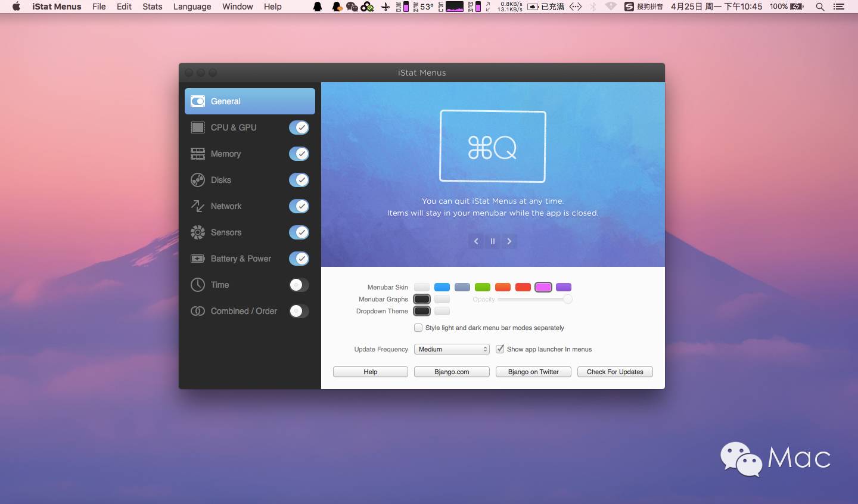The image size is (858, 504).
Task: Click the Check For Updates button
Action: [x=615, y=372]
